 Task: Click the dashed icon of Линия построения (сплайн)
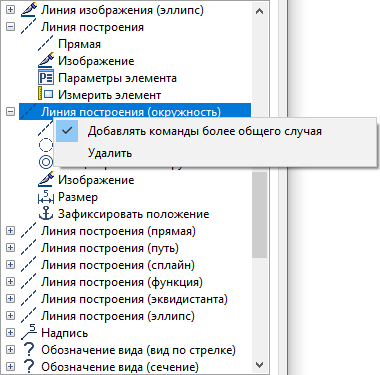coord(29,265)
